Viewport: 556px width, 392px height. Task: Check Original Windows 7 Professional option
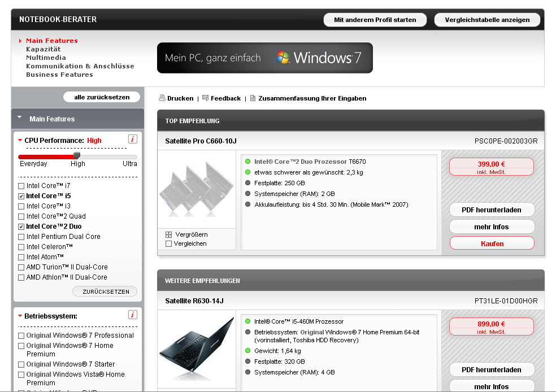click(21, 336)
